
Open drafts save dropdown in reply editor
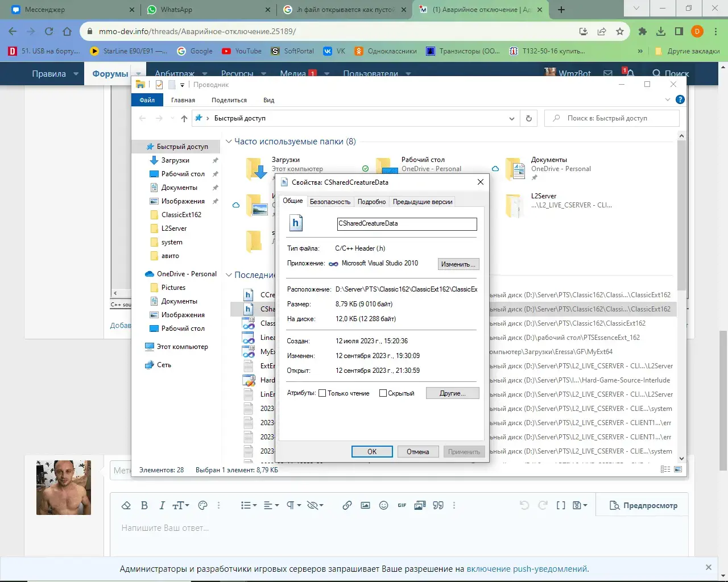point(580,505)
